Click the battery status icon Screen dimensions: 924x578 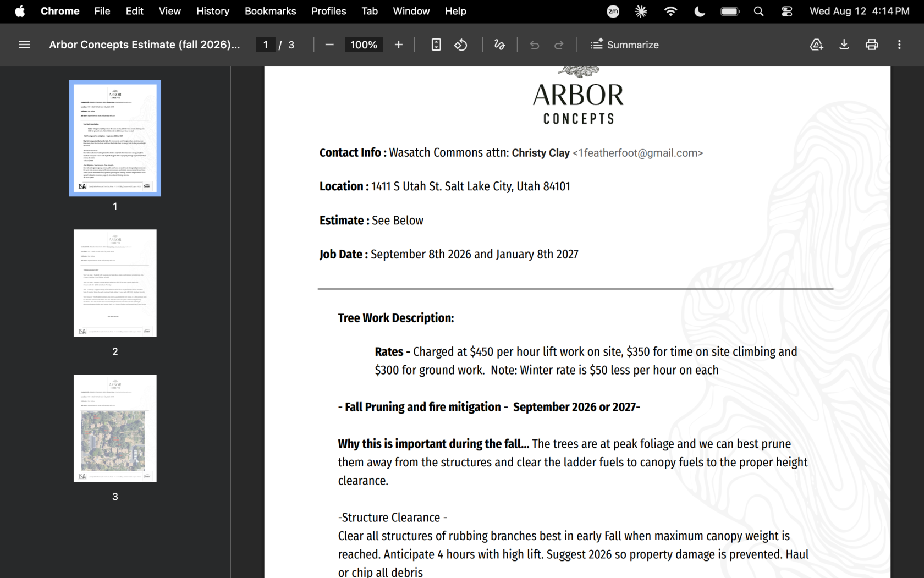tap(730, 11)
